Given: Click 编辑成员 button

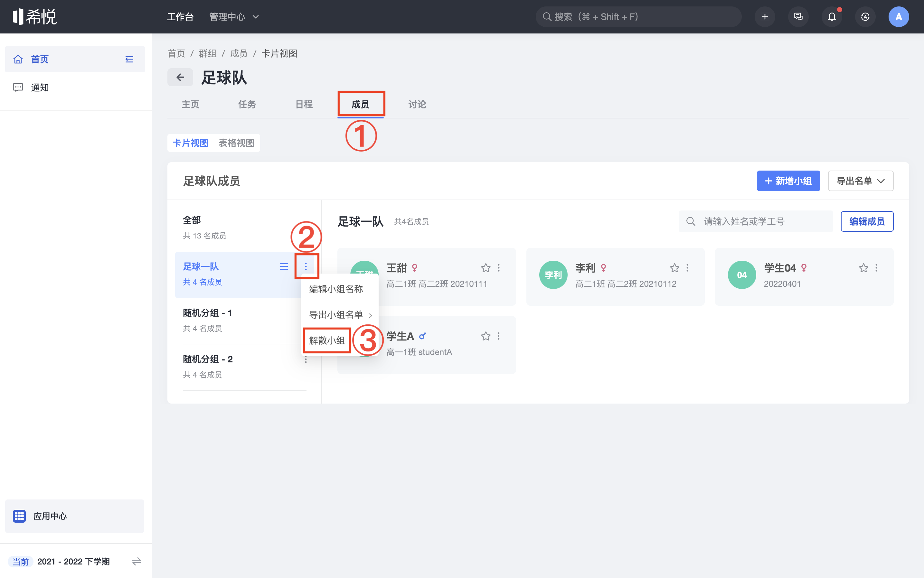Looking at the screenshot, I should 867,221.
